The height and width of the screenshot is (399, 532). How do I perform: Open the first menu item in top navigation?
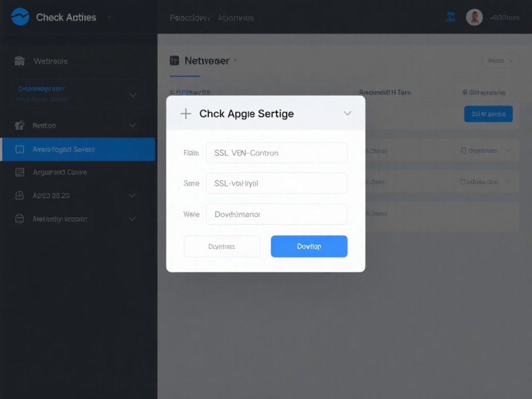coord(189,18)
